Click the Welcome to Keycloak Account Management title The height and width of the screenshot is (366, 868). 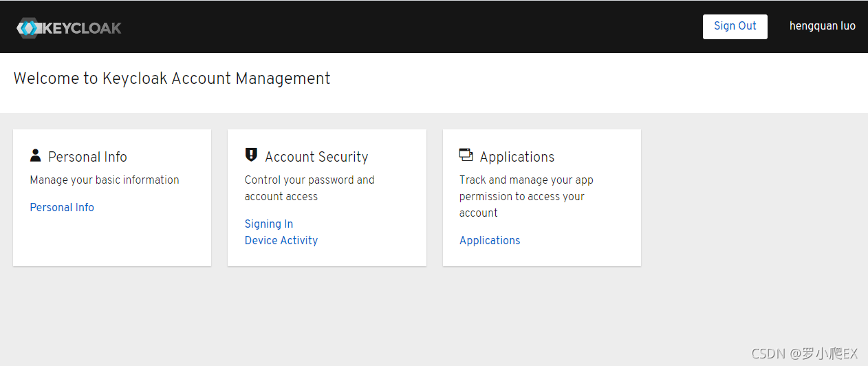tap(172, 78)
